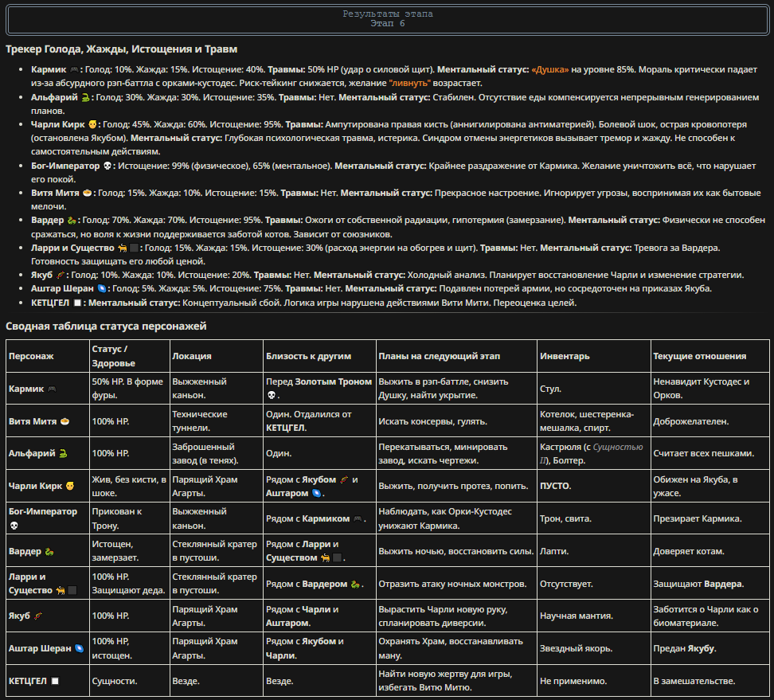Image resolution: width=774 pixels, height=700 pixels.
Task: Click the Текущие отношения column header
Action: [x=699, y=356]
